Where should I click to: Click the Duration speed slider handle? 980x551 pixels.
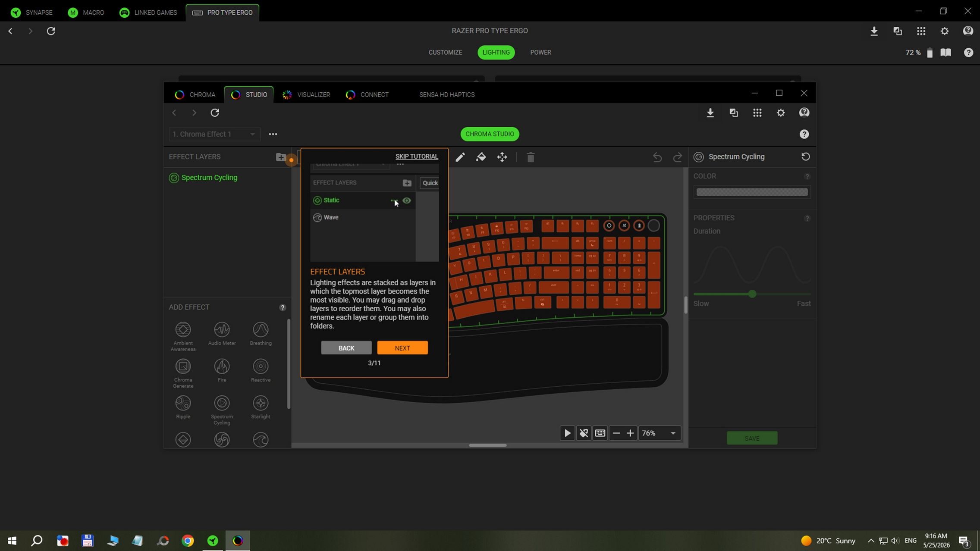click(x=752, y=294)
